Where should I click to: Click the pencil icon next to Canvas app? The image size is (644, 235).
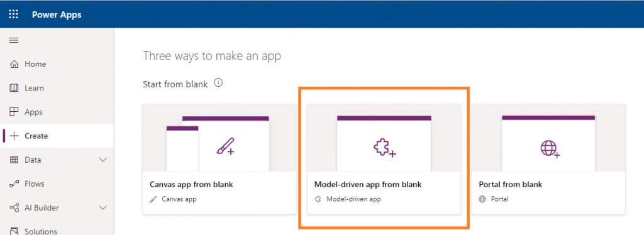[x=153, y=199]
